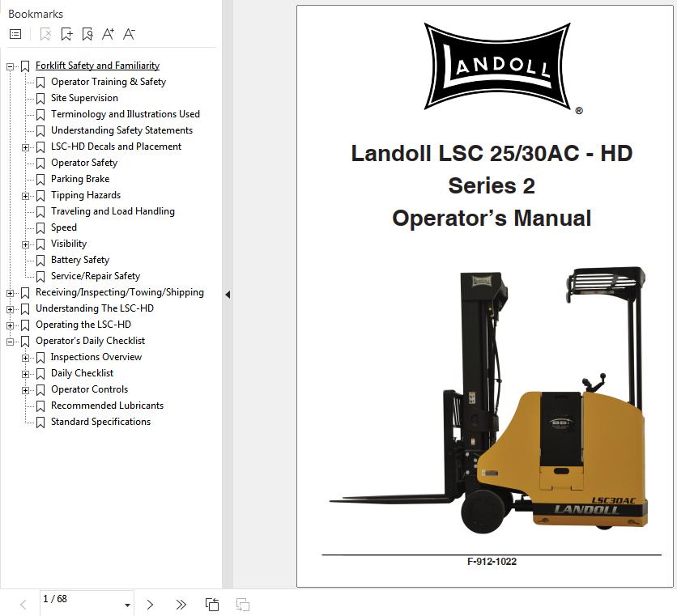677x616 pixels.
Task: Decrease bookmark text size
Action: click(x=129, y=34)
